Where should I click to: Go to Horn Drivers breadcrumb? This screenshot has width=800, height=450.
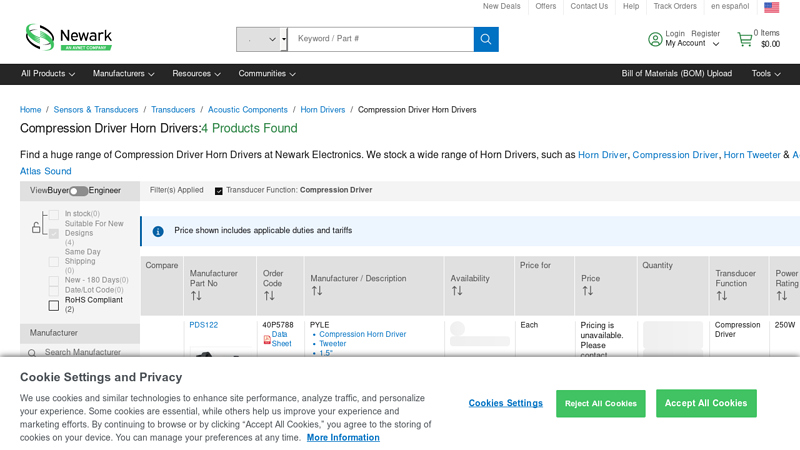(322, 110)
